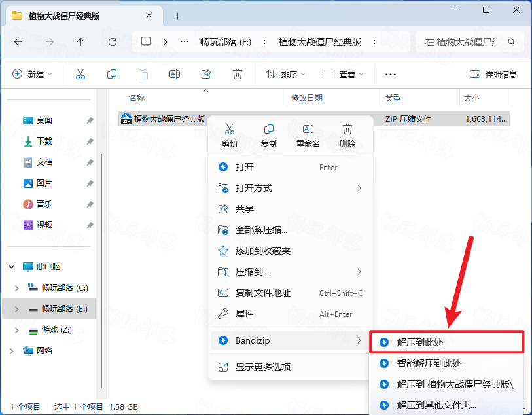Select 复制文件地址 in the context menu
Image resolution: width=532 pixels, height=415 pixels.
tap(290, 293)
